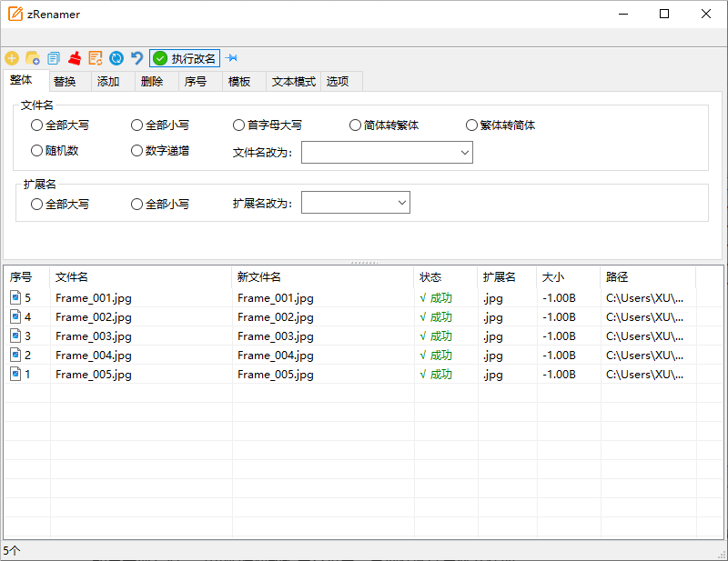728x561 pixels.
Task: Open the 文本模式 tab
Action: click(x=293, y=82)
